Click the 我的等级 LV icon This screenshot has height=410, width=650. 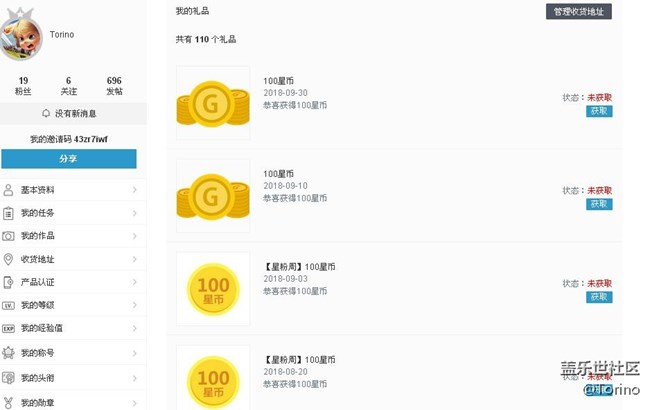(9, 305)
